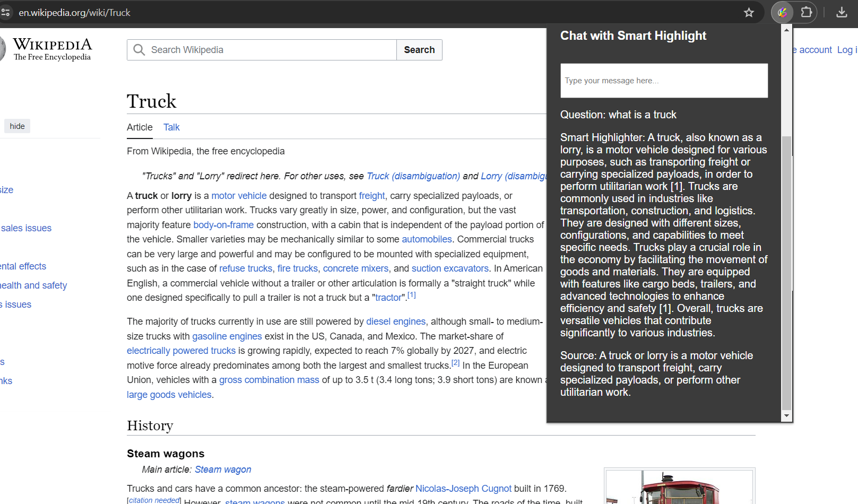Follow the 'automobiles' link
Screen dimensions: 858x504
pyautogui.click(x=427, y=239)
